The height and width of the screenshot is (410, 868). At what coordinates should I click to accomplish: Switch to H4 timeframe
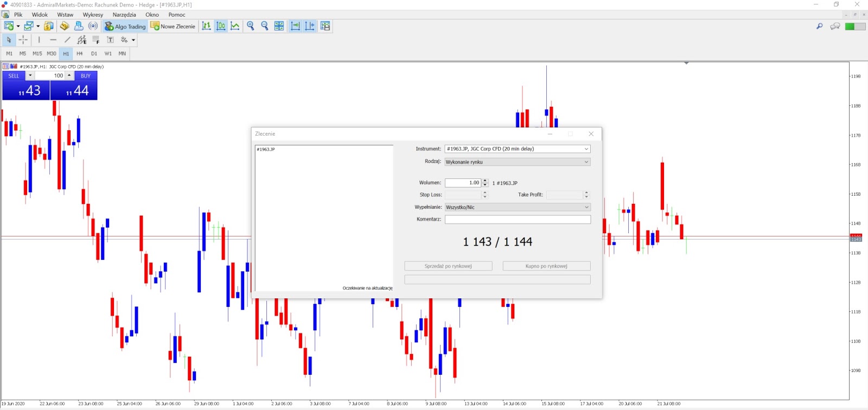click(x=80, y=54)
